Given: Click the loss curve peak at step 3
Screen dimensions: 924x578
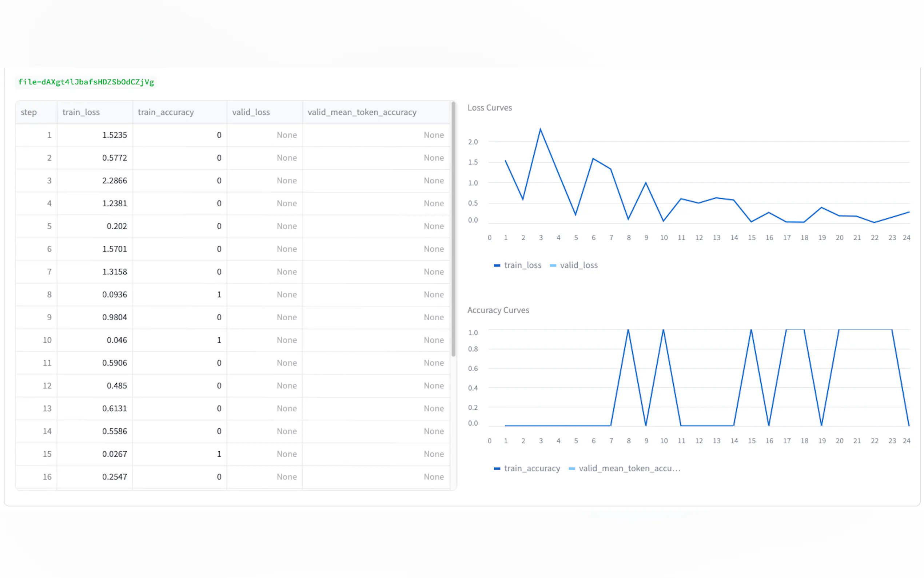Looking at the screenshot, I should coord(540,129).
